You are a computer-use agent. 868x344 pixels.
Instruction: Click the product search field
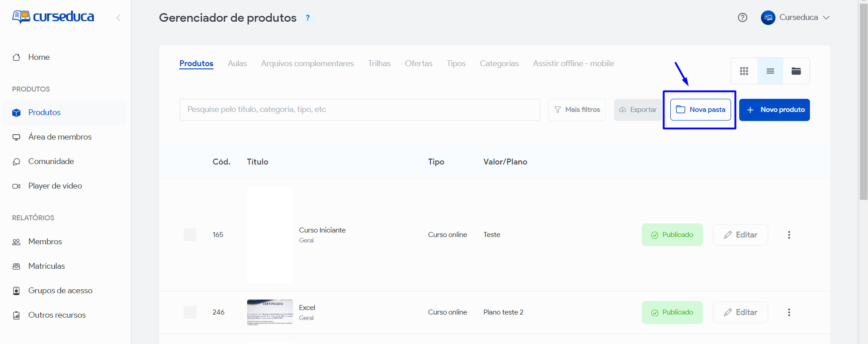(360, 110)
